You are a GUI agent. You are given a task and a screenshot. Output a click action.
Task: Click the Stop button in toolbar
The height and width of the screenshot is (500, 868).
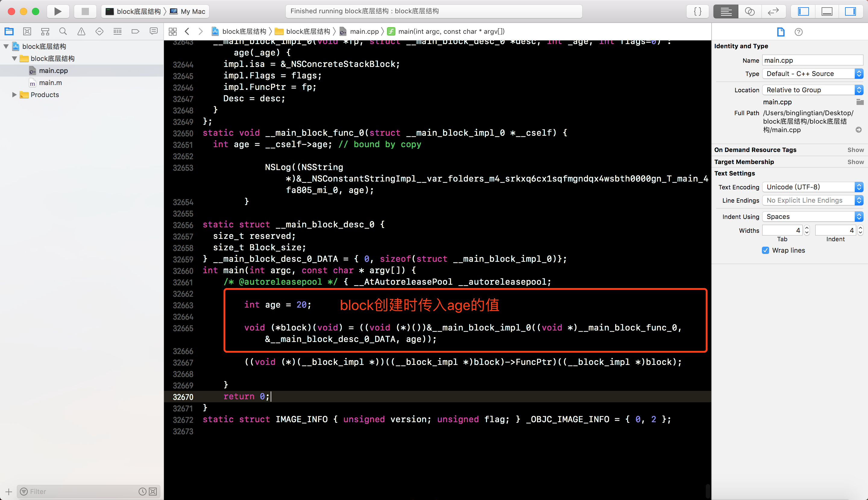coord(85,11)
